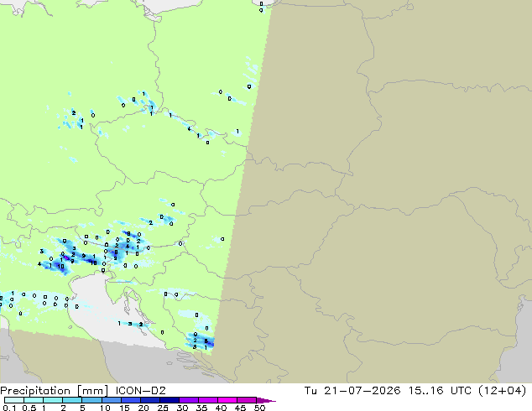The width and height of the screenshot is (532, 411).
Task: Select the 5 to 10 mm legend color
Action: pyautogui.click(x=91, y=400)
